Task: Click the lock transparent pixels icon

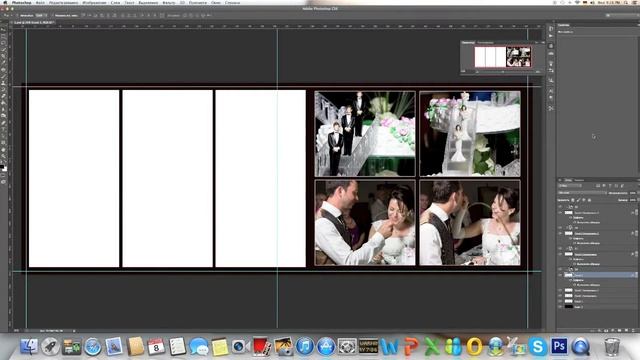Action: click(x=573, y=200)
